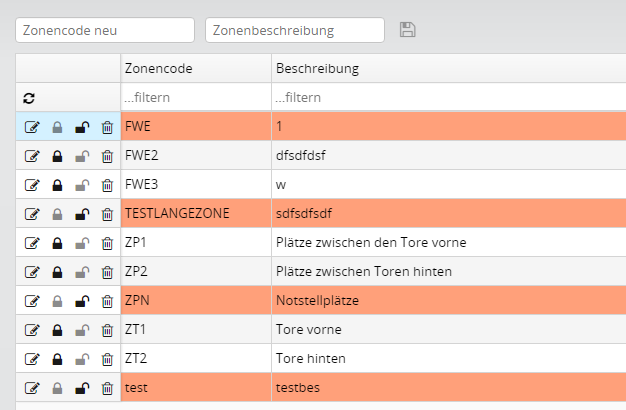Refresh the zone table with reload icon

point(29,98)
